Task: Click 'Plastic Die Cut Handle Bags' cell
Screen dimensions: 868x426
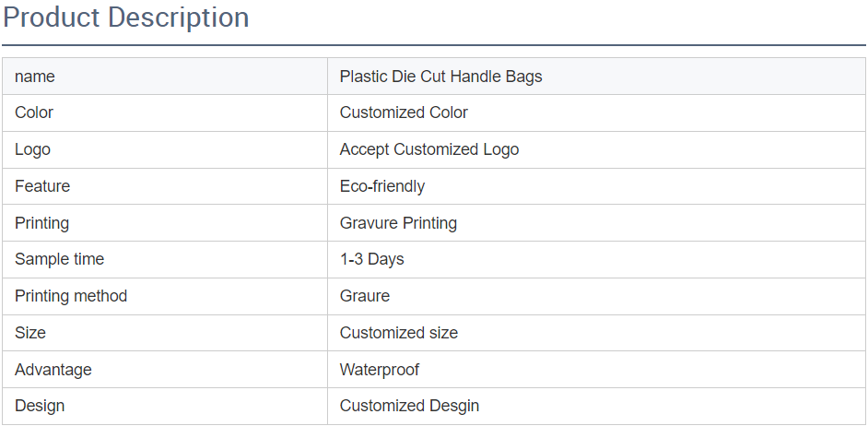Action: click(440, 77)
